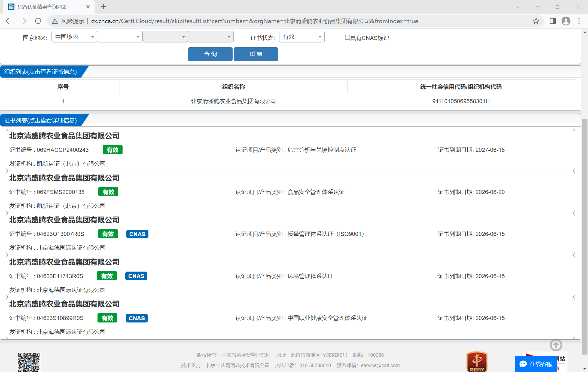Click the QR code image in footer

coord(29,362)
